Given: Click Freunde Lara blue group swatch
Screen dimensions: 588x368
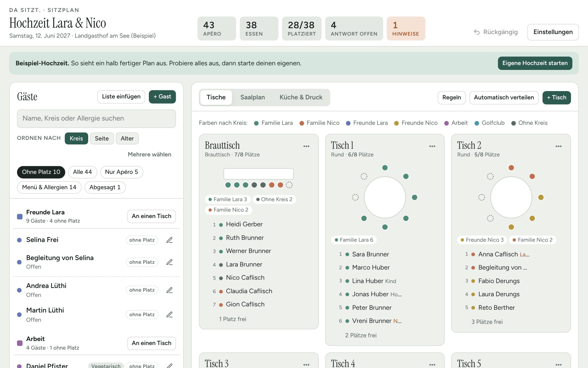Looking at the screenshot, I should tap(20, 217).
